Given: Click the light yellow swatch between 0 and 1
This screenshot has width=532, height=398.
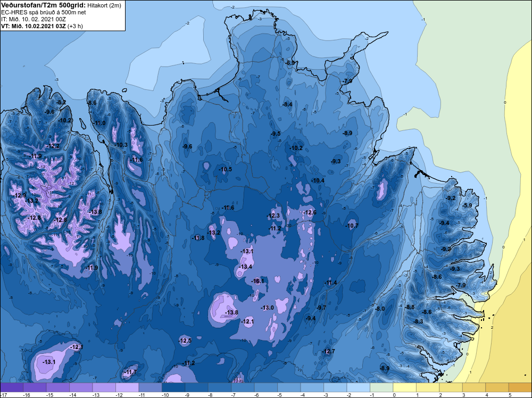Looking at the screenshot, I should pos(405,387).
